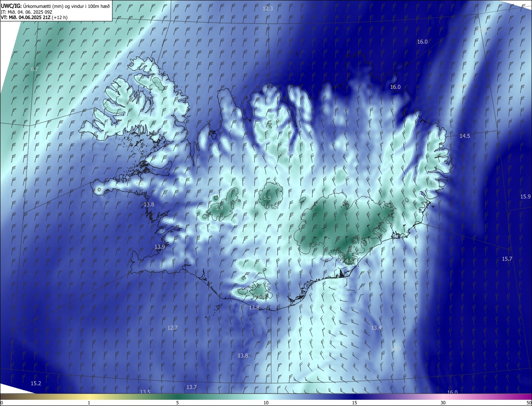Click the map value label '13.5'
Screen dimensions: 532x406
(145, 392)
